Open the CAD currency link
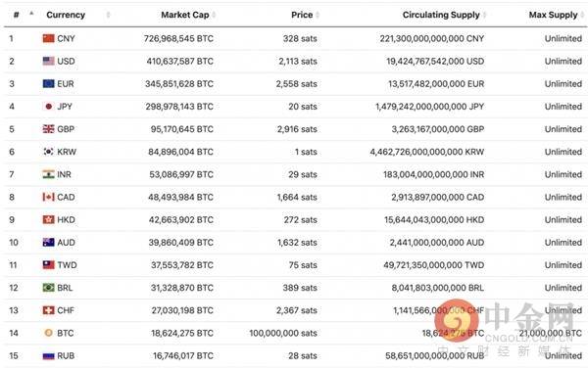588x369 pixels. tap(66, 197)
